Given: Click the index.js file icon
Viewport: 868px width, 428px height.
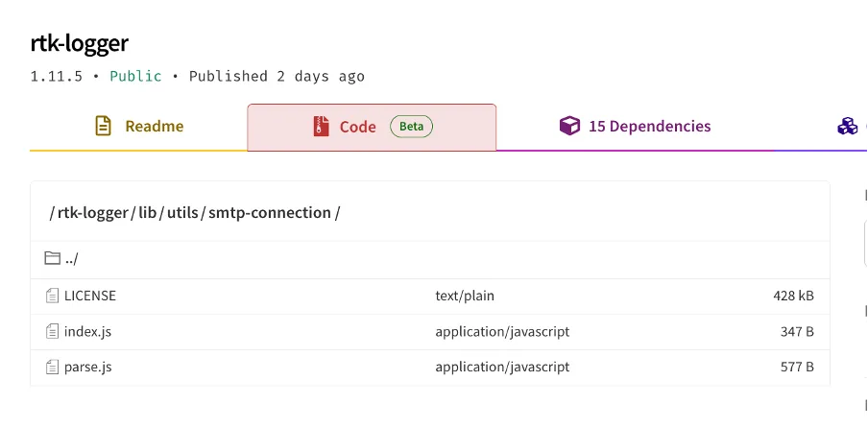Looking at the screenshot, I should (x=52, y=331).
